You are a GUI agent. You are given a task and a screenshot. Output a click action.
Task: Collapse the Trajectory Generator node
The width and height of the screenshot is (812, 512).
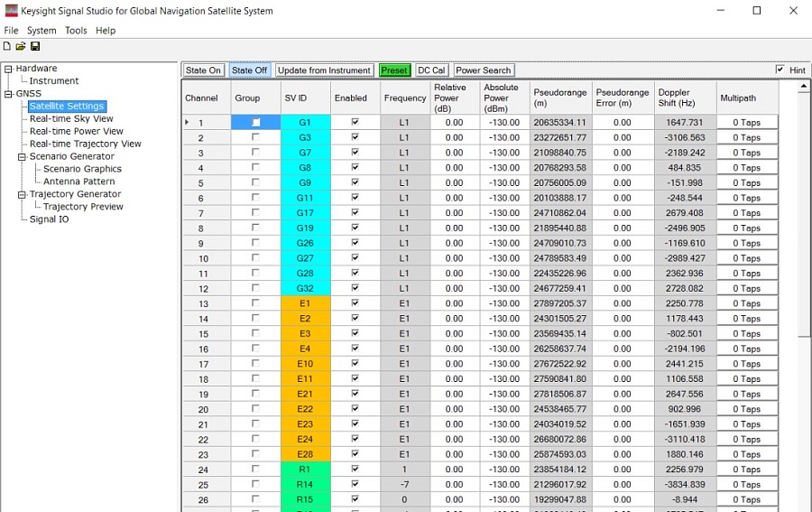(22, 194)
